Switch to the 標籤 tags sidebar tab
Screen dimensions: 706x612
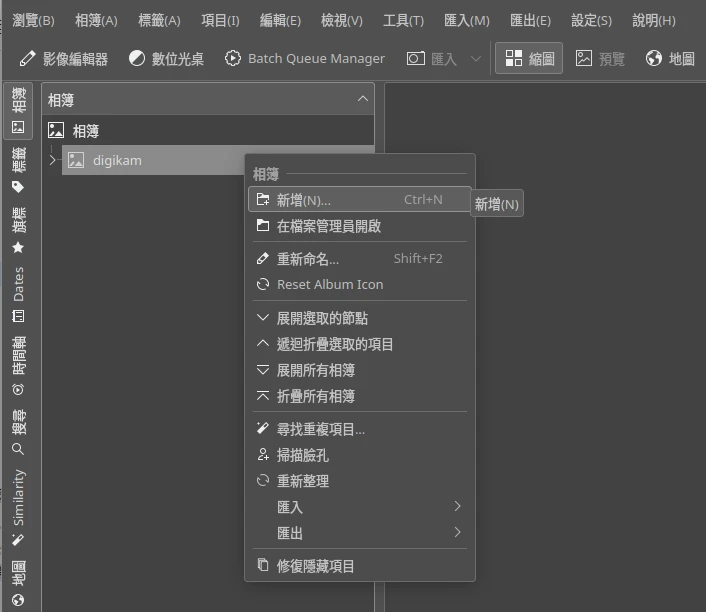click(x=18, y=169)
